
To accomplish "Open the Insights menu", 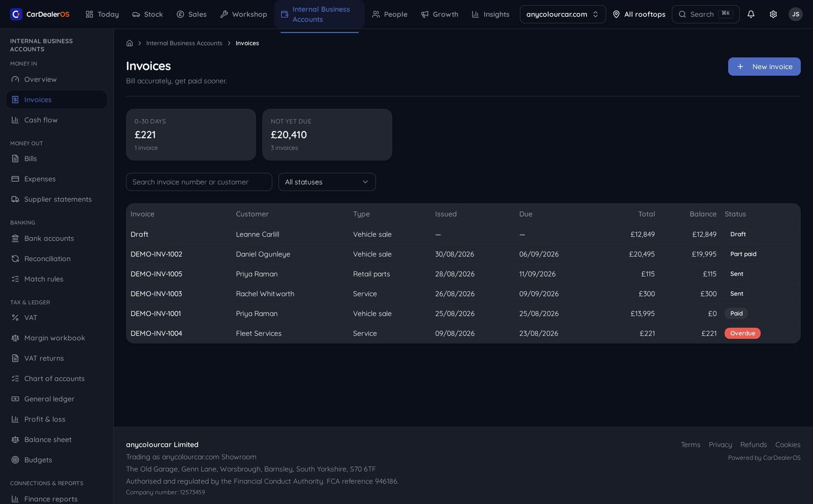I will click(x=490, y=14).
